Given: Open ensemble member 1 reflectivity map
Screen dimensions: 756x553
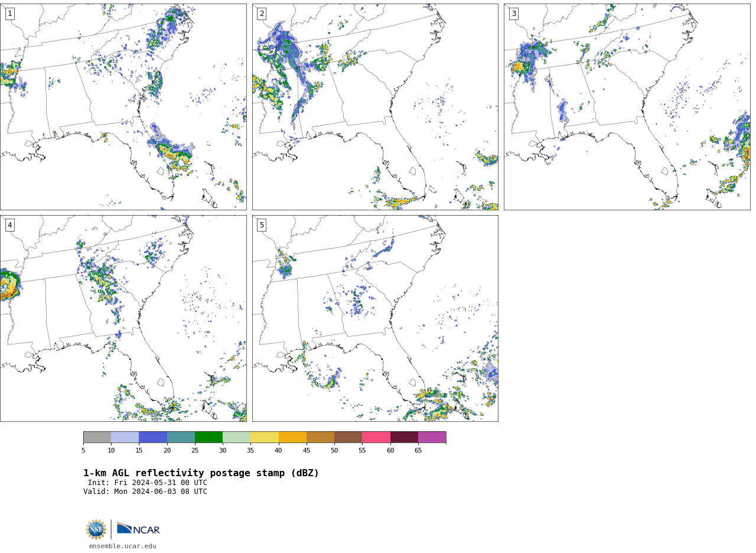Looking at the screenshot, I should point(123,107).
